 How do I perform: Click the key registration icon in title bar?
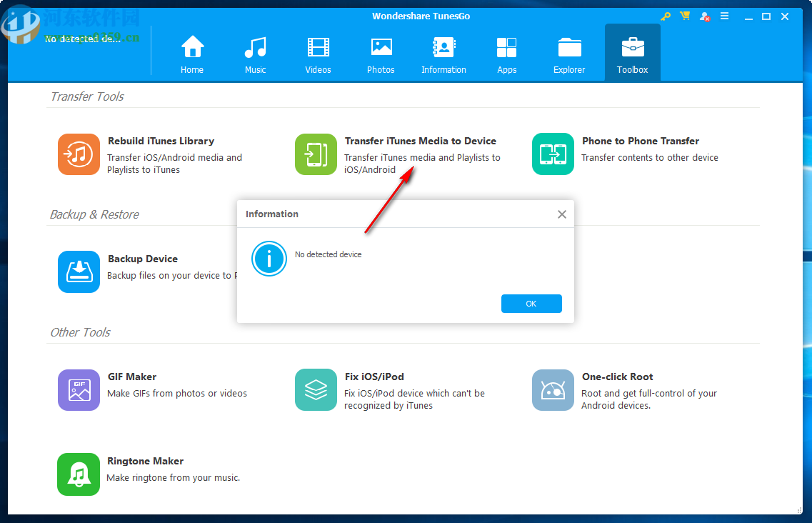[x=666, y=16]
